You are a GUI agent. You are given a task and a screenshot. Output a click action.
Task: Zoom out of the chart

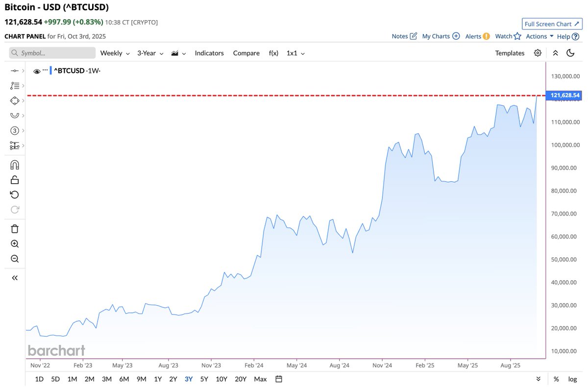click(x=15, y=259)
